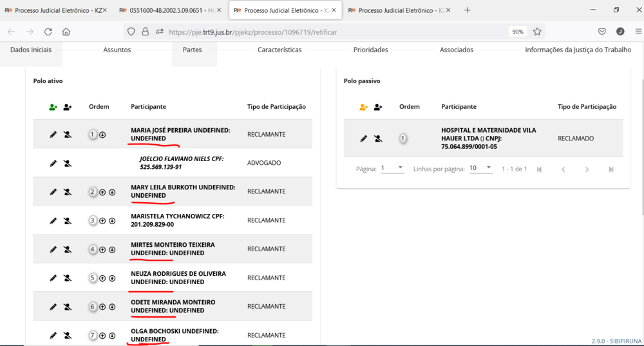
Task: Add green new party to Polo ativo
Action: (53, 107)
